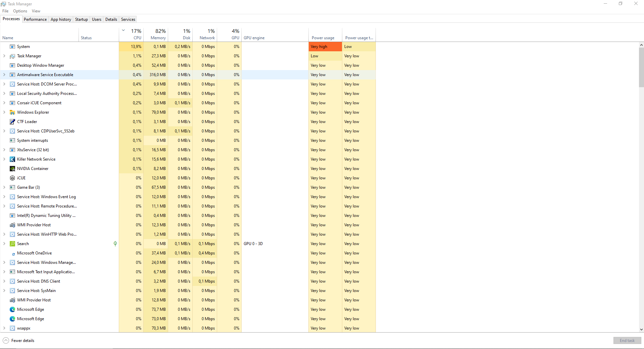Image resolution: width=644 pixels, height=349 pixels.
Task: Click the Service Host DCOM Server gear icon
Action: point(12,84)
